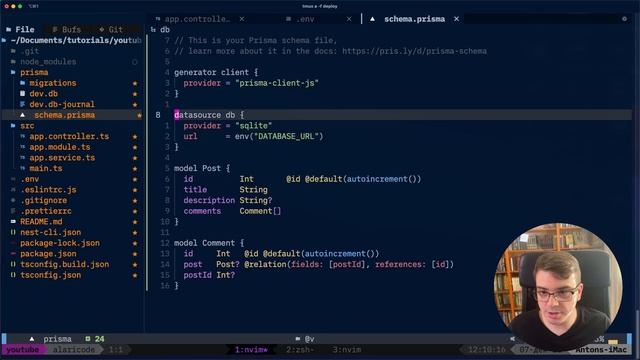Open dev.db-journal file

point(62,104)
